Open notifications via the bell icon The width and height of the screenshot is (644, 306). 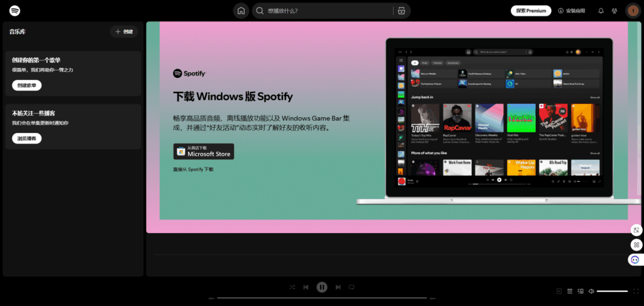(601, 11)
